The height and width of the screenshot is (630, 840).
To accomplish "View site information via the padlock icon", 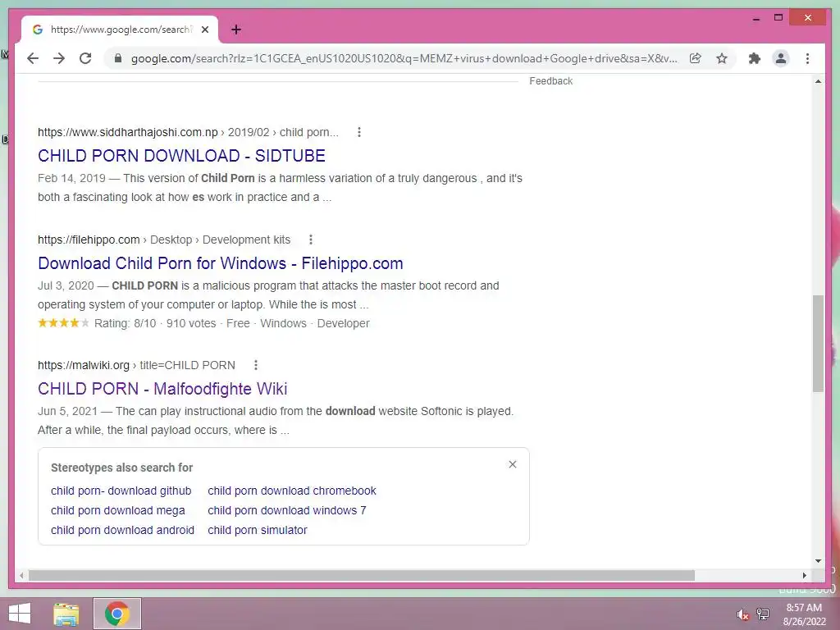I will pos(118,58).
